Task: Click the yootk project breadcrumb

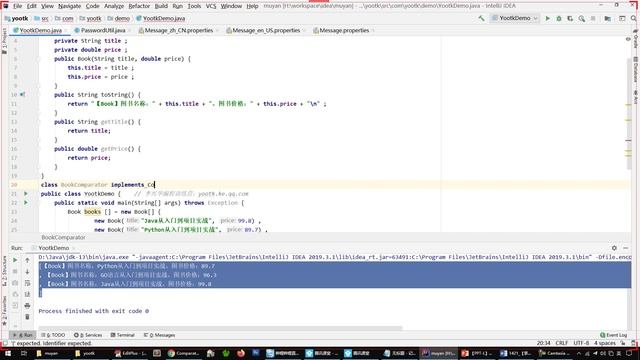Action: 17,18
